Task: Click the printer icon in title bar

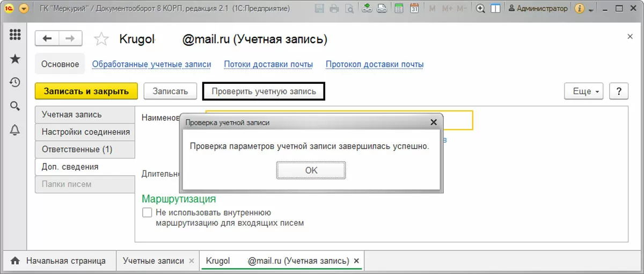Action: tap(334, 9)
